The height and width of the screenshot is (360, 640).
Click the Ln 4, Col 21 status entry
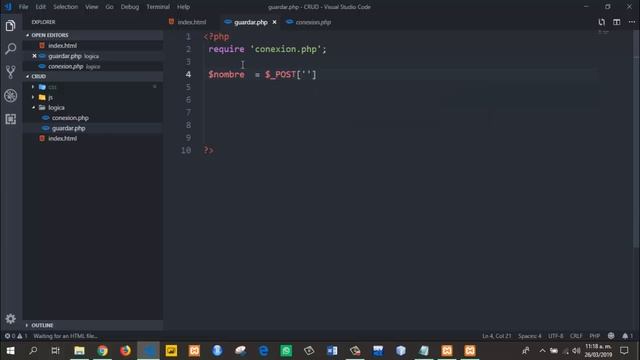click(496, 336)
